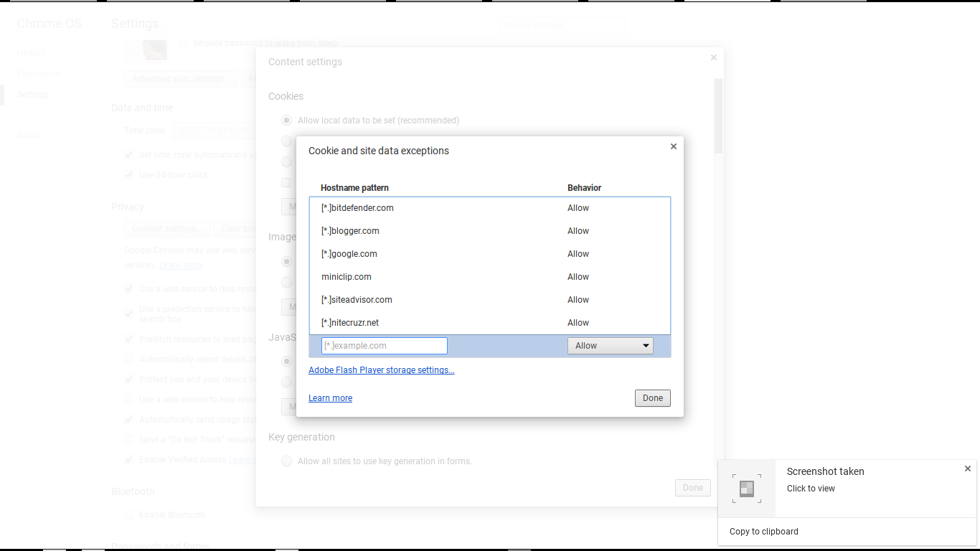Toggle Set time zone automatically checkbox
The image size is (980, 551).
(x=129, y=155)
